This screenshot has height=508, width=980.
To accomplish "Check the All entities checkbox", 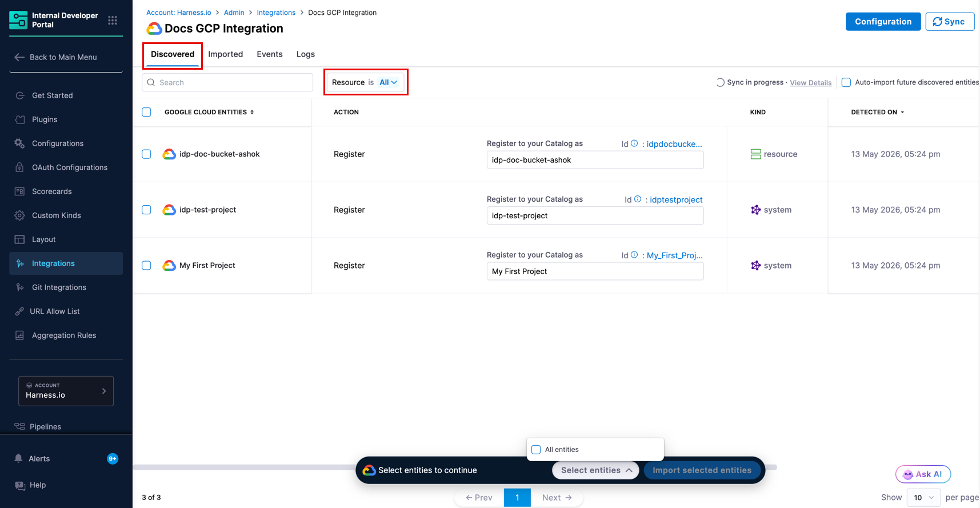I will click(x=536, y=450).
